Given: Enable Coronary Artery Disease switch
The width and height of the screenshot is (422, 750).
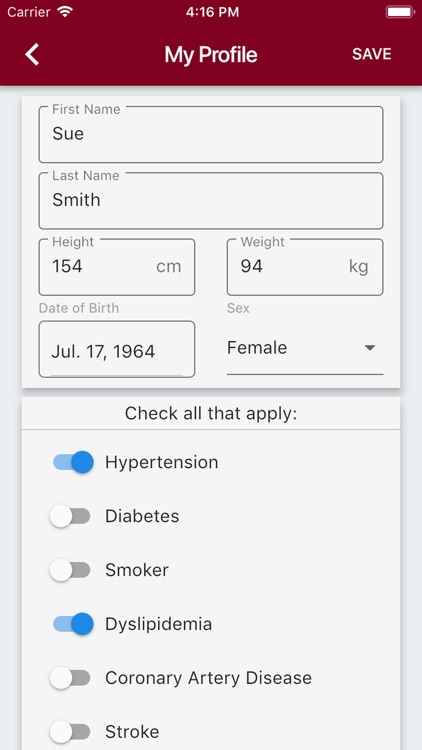Looking at the screenshot, I should [70, 678].
